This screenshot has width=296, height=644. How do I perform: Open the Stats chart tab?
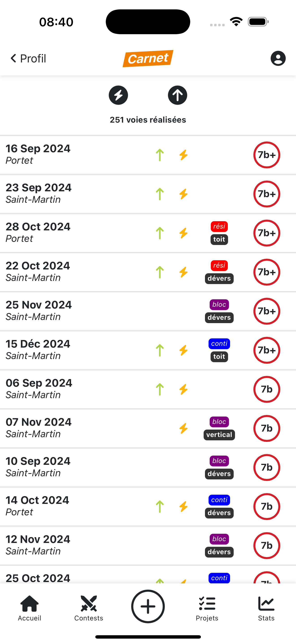point(266,607)
